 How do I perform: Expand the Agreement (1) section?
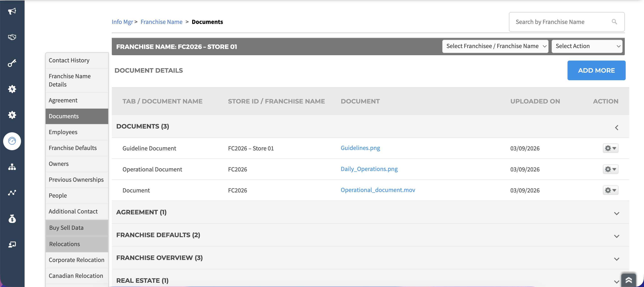point(616,213)
